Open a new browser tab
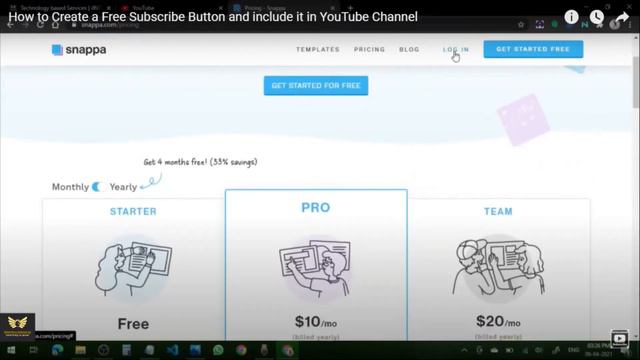The image size is (640, 360). [x=350, y=7]
